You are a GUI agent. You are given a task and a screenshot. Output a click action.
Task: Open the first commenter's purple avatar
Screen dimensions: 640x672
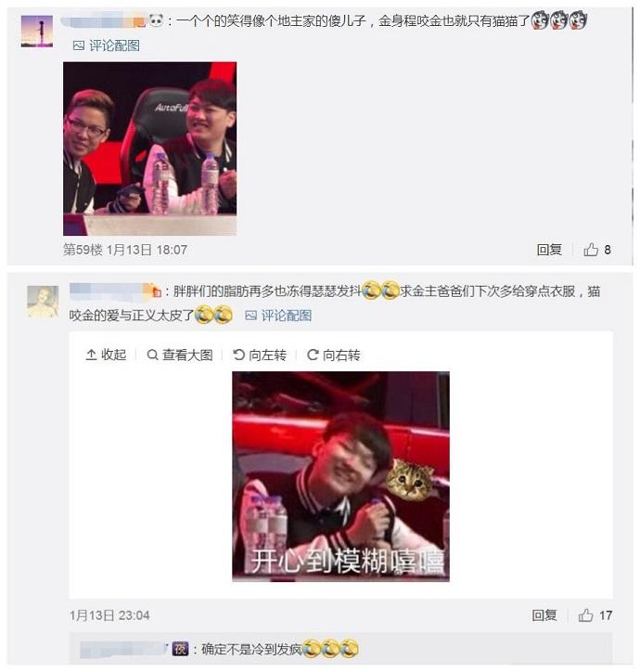coord(37,31)
